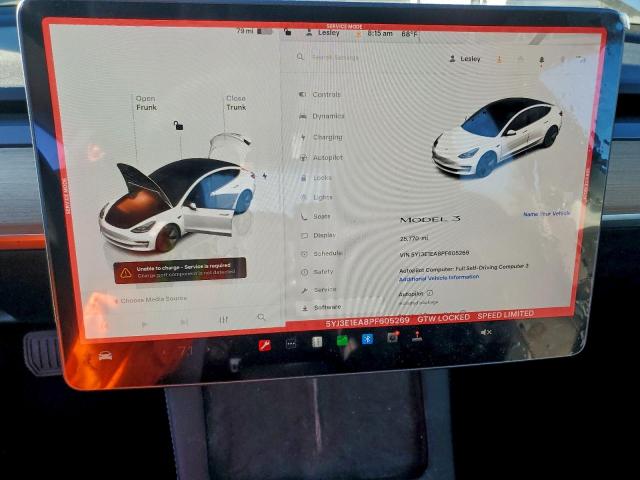Open the media equalizer icon

click(223, 320)
